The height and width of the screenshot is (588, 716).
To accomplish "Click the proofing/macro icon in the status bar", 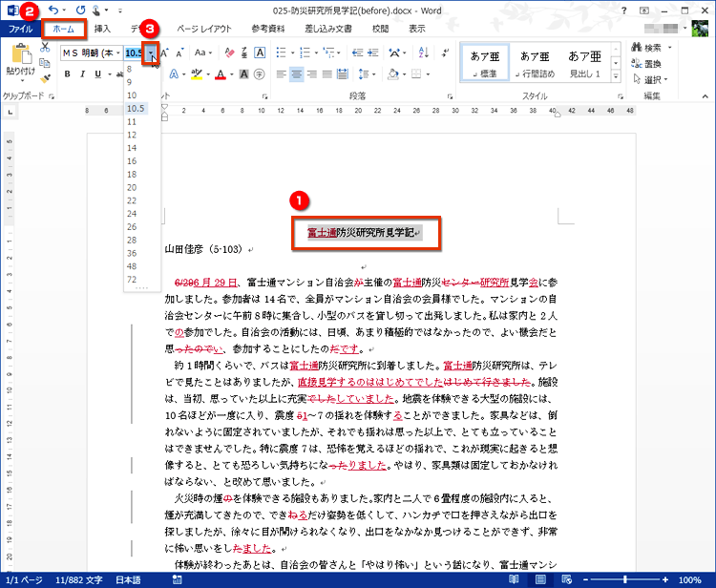I will (177, 579).
